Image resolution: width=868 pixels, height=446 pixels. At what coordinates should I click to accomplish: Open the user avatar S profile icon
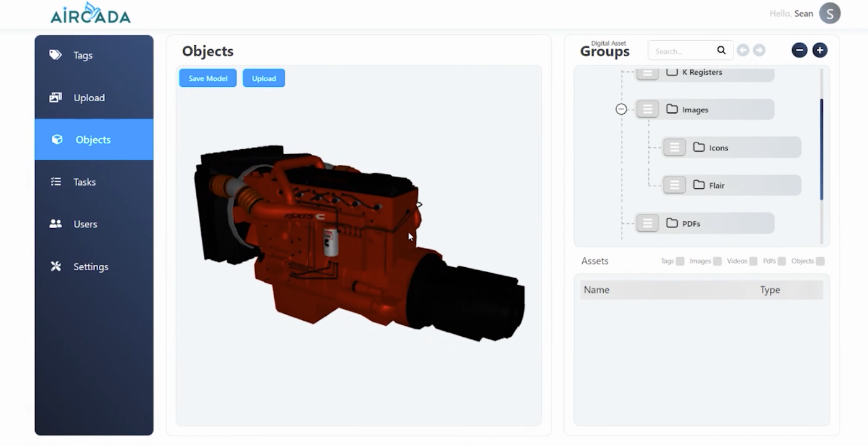point(830,13)
